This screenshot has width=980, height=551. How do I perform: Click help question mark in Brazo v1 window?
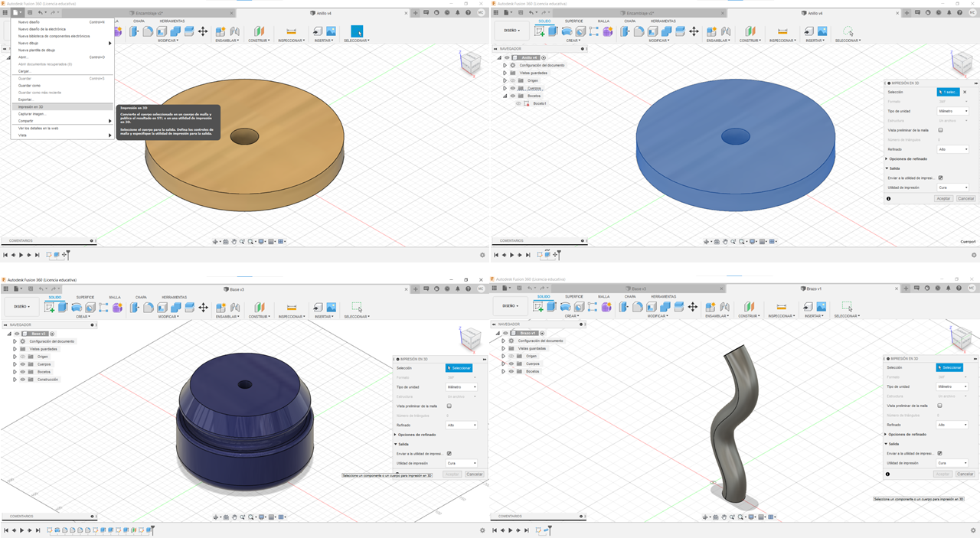959,289
